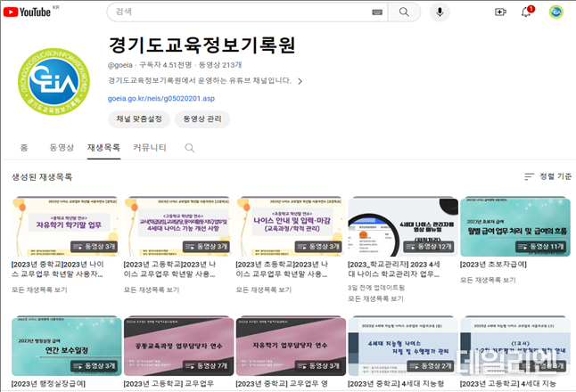The height and width of the screenshot is (392, 576).
Task: Open 4세대 나이스 기능 개선 사항 thumbnail
Action: [x=178, y=226]
